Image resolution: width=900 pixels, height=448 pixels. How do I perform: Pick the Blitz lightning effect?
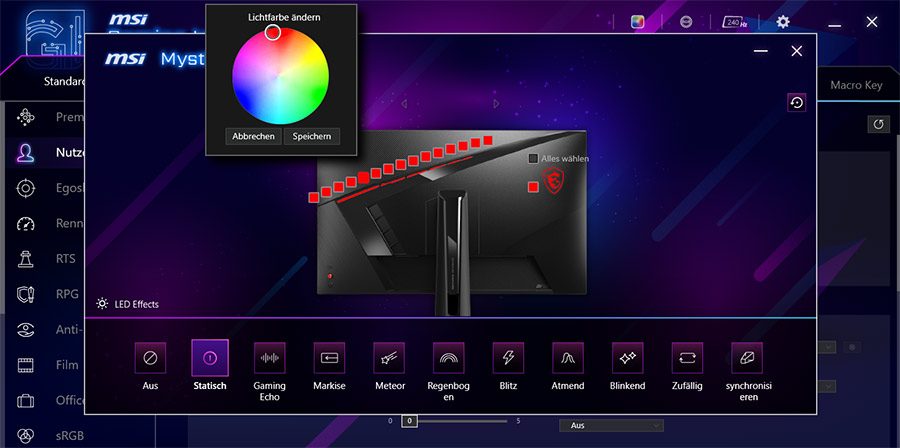click(508, 357)
